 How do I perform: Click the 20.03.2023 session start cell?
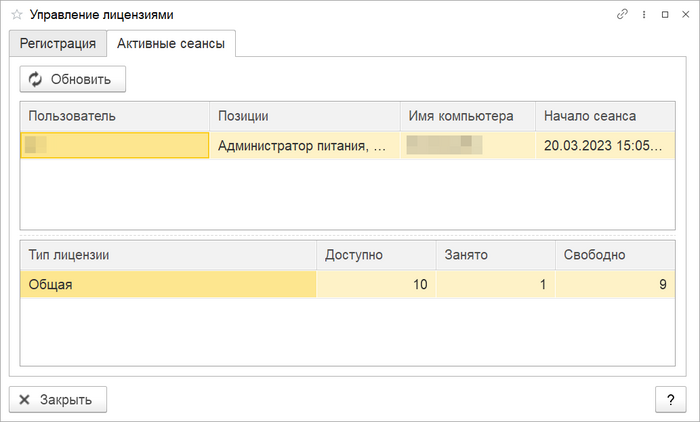click(x=605, y=145)
